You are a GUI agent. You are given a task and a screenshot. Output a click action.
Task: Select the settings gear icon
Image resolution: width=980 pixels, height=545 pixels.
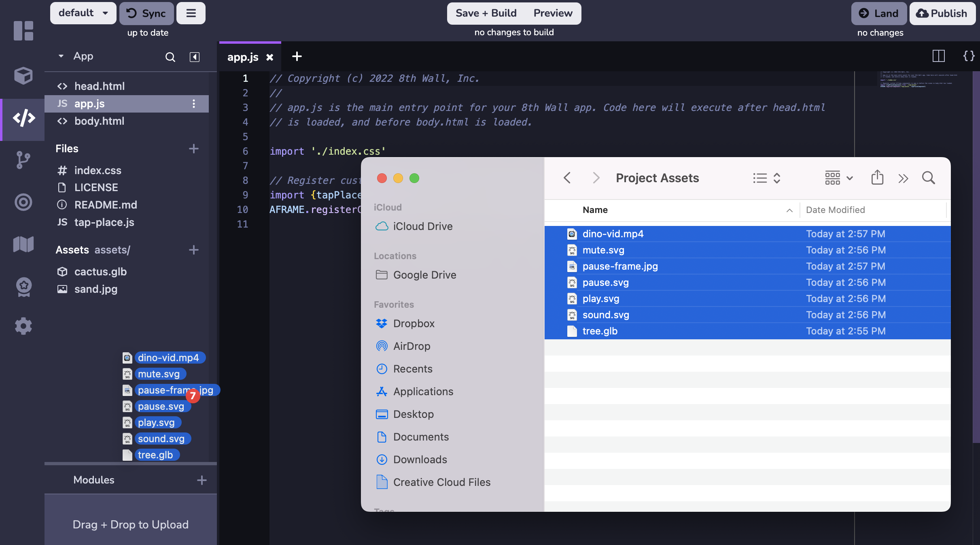(23, 326)
